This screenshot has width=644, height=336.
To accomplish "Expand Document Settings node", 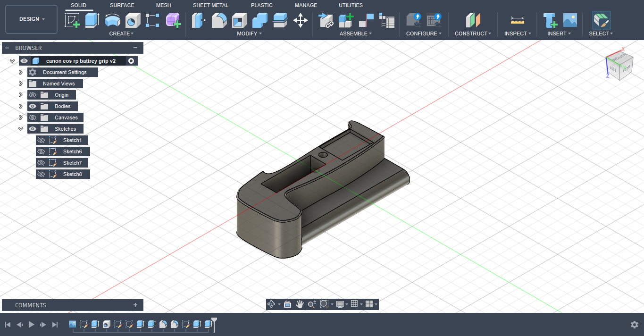I will (x=21, y=72).
